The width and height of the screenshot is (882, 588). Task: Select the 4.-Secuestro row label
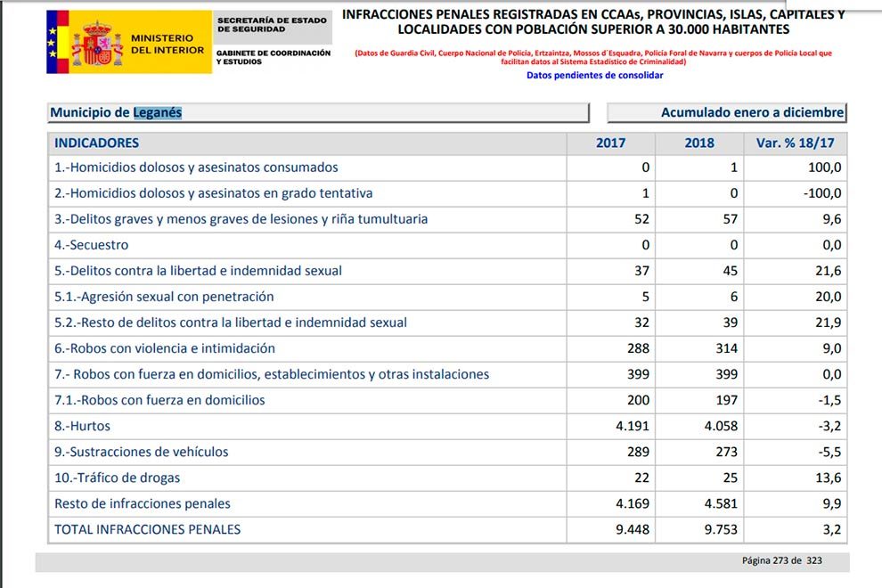point(92,245)
